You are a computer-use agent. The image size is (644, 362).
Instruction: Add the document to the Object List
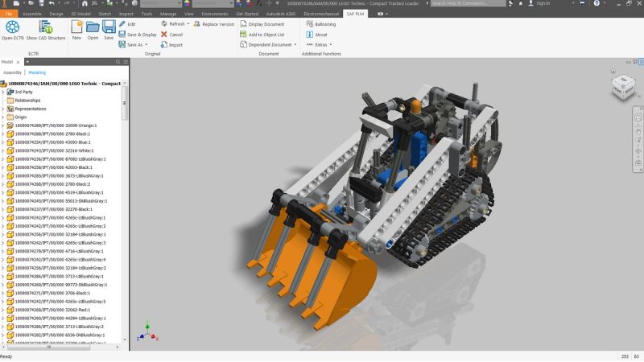click(262, 35)
